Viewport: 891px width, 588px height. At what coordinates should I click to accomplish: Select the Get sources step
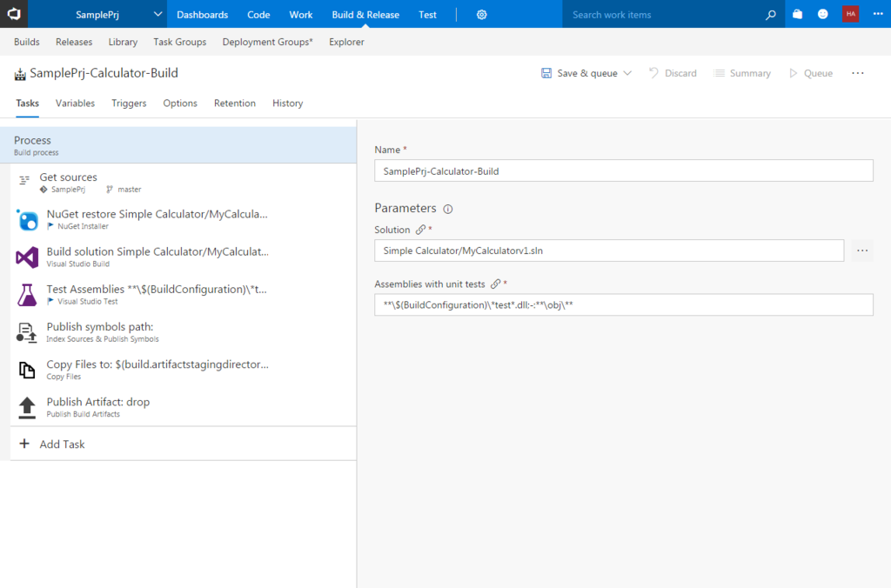(x=183, y=182)
